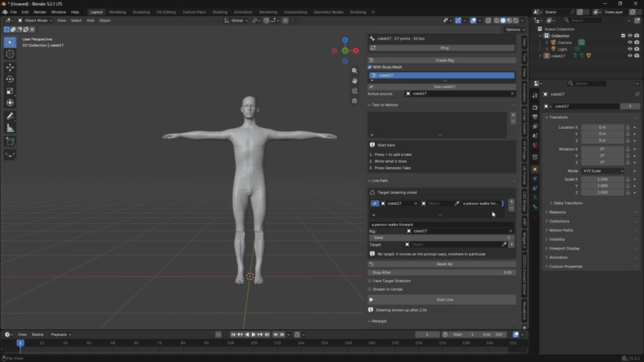This screenshot has height=362, width=644.
Task: Adjust the Stop After slider
Action: pyautogui.click(x=442, y=273)
